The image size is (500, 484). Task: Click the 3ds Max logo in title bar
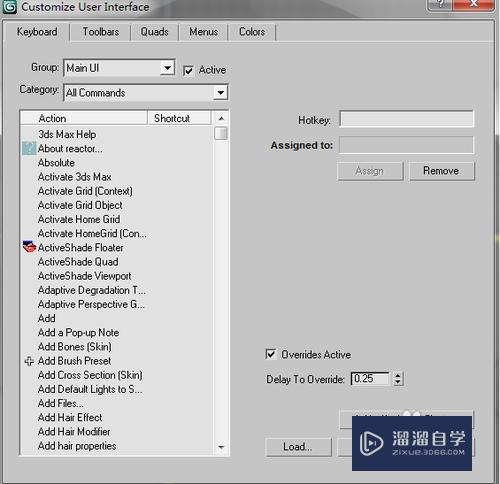point(10,6)
